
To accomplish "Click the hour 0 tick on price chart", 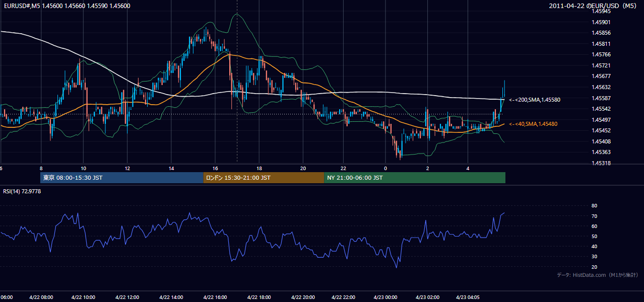I will coord(385,168).
